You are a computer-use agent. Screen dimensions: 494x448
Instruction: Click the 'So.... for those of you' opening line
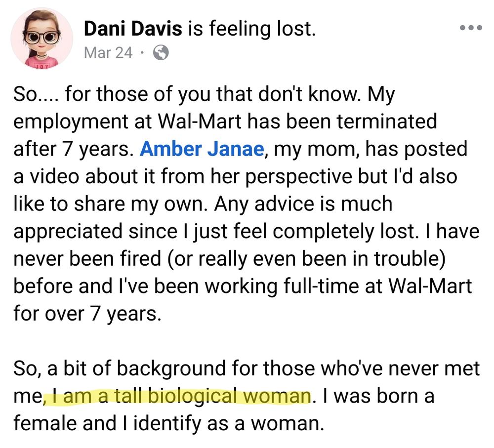204,94
